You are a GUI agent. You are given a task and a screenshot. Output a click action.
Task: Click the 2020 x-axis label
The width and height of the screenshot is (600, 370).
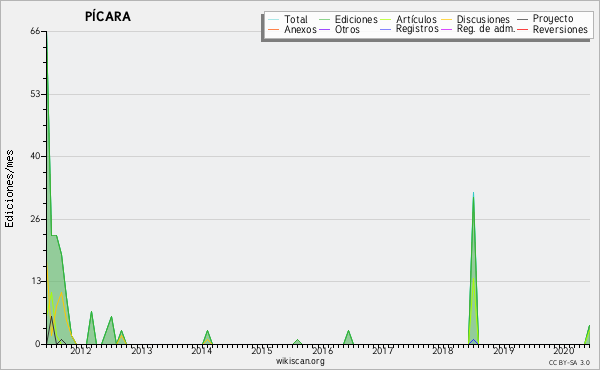tap(564, 351)
